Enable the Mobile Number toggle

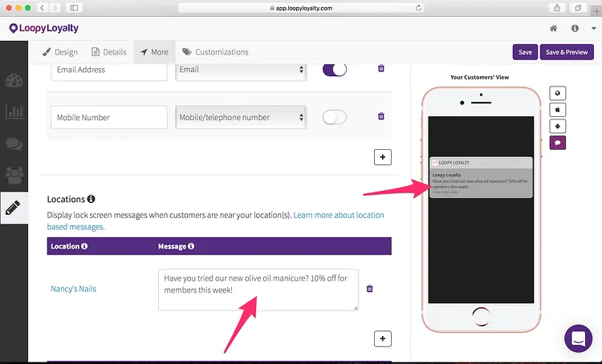point(335,117)
